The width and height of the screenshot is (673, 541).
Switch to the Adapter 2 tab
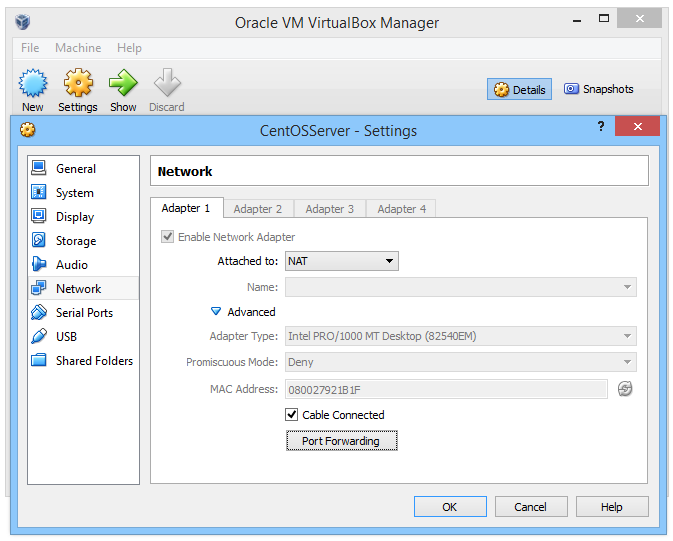[258, 209]
